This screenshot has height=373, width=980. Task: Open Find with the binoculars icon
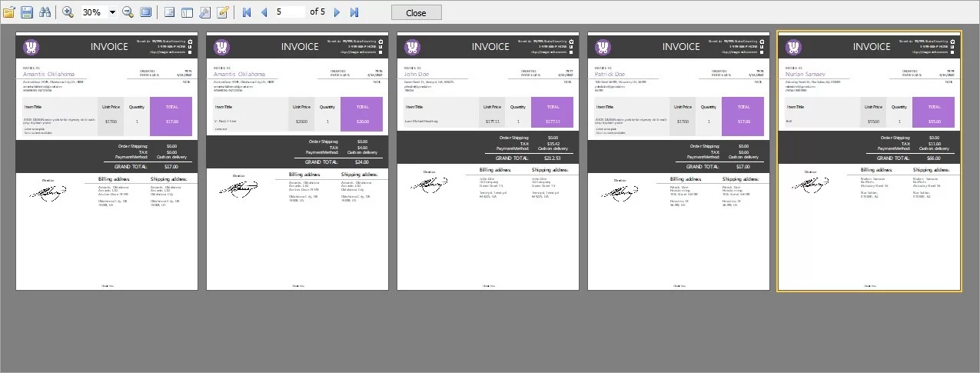click(45, 12)
